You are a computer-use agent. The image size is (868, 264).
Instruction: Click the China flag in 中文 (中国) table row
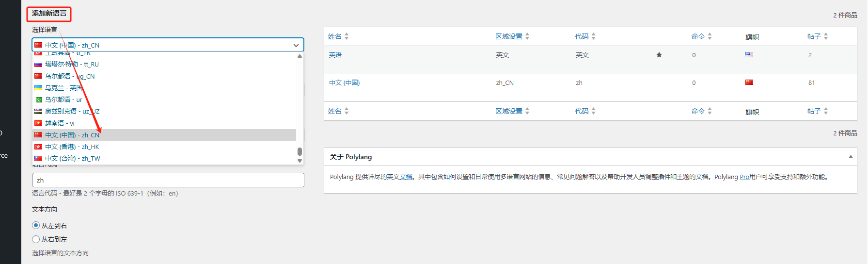pos(749,82)
